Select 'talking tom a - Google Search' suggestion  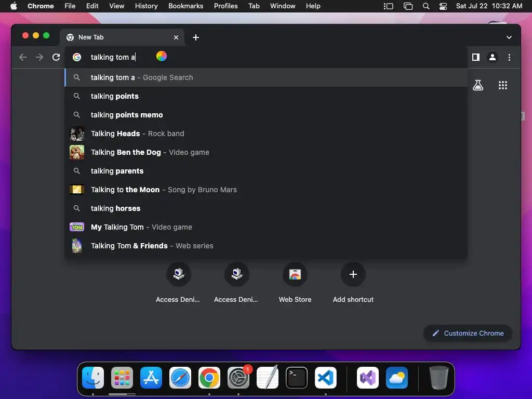click(x=266, y=77)
